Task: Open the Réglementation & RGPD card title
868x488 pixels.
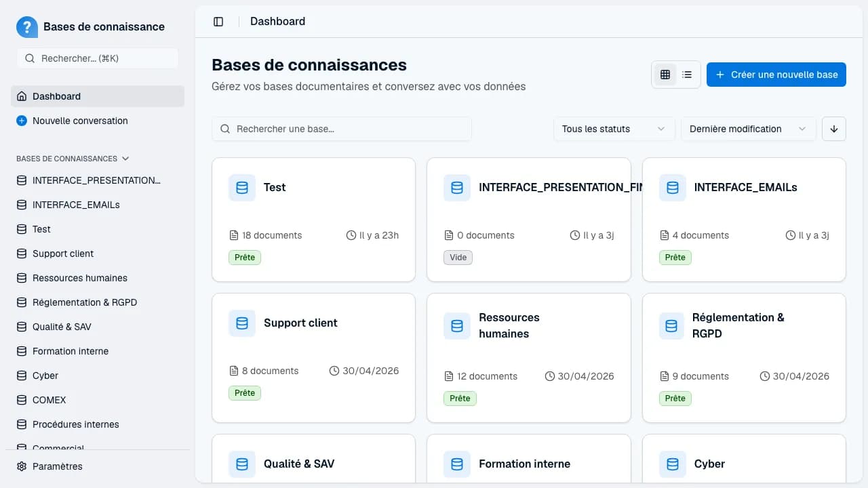Action: point(738,326)
